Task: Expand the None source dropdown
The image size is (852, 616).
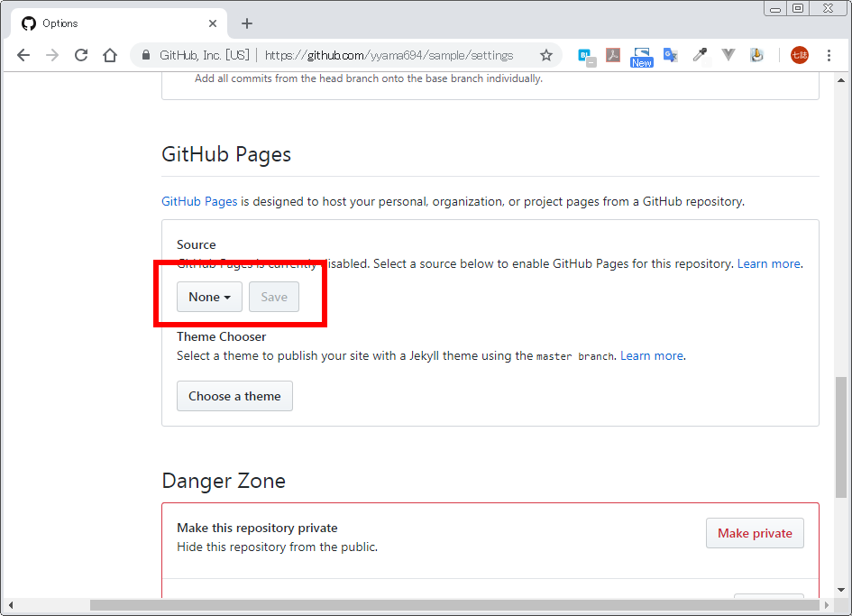Action: pos(209,297)
